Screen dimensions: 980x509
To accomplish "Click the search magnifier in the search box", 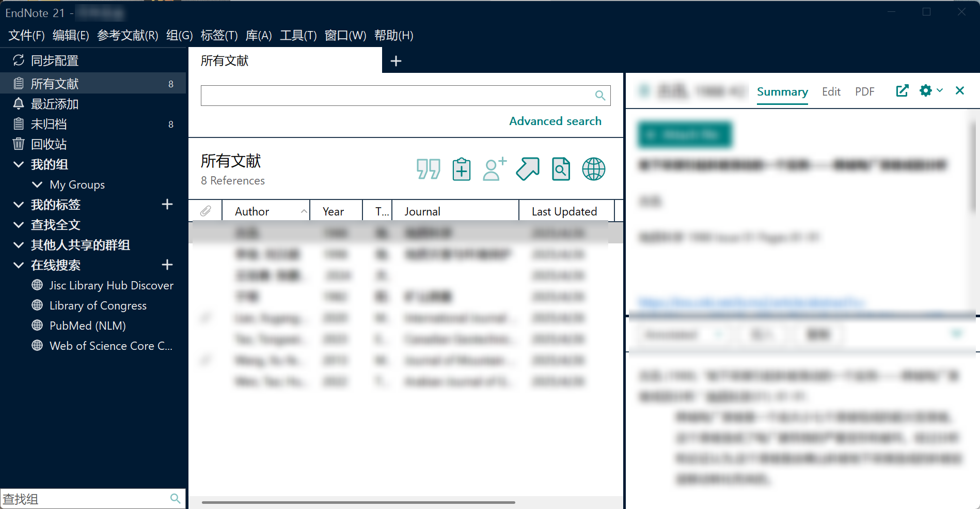I will point(600,95).
